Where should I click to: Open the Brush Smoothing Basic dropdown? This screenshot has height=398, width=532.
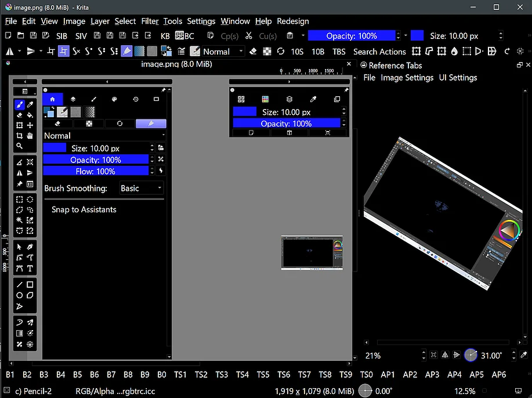point(141,188)
